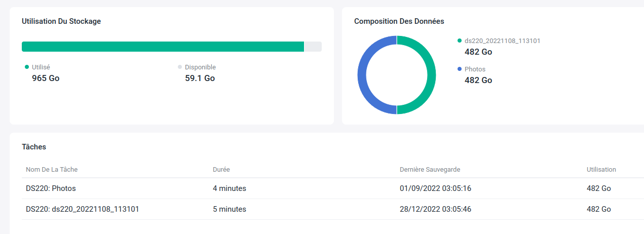Screen dimensions: 644x234
Task: Sort tasks by the Durée column header
Action: click(221, 169)
